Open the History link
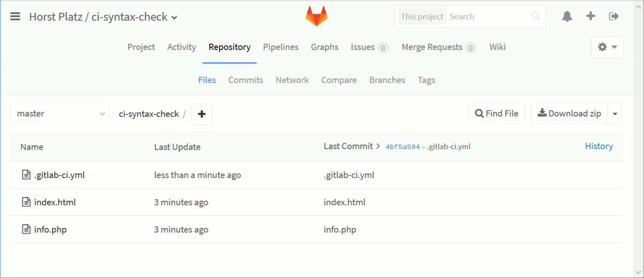Image resolution: width=644 pixels, height=278 pixels. (599, 146)
